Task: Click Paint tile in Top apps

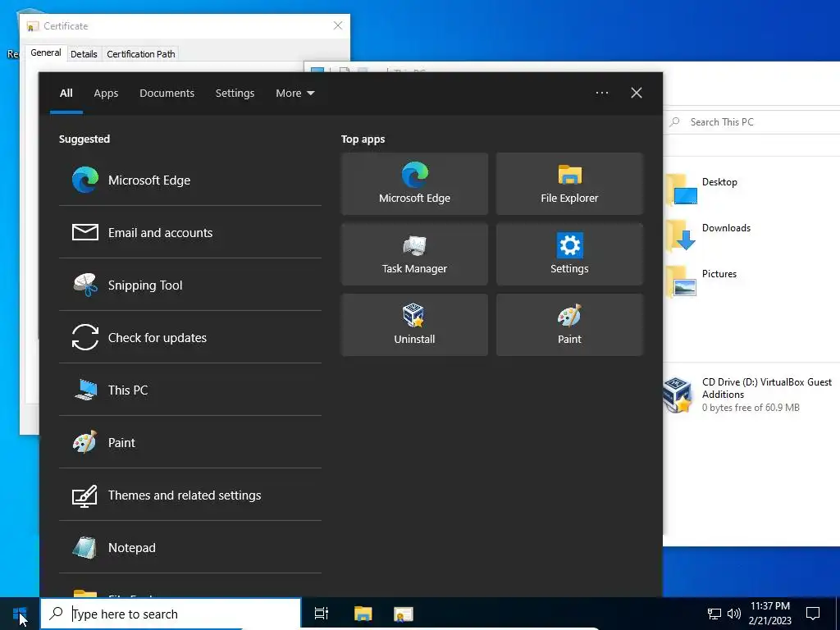Action: coord(569,325)
